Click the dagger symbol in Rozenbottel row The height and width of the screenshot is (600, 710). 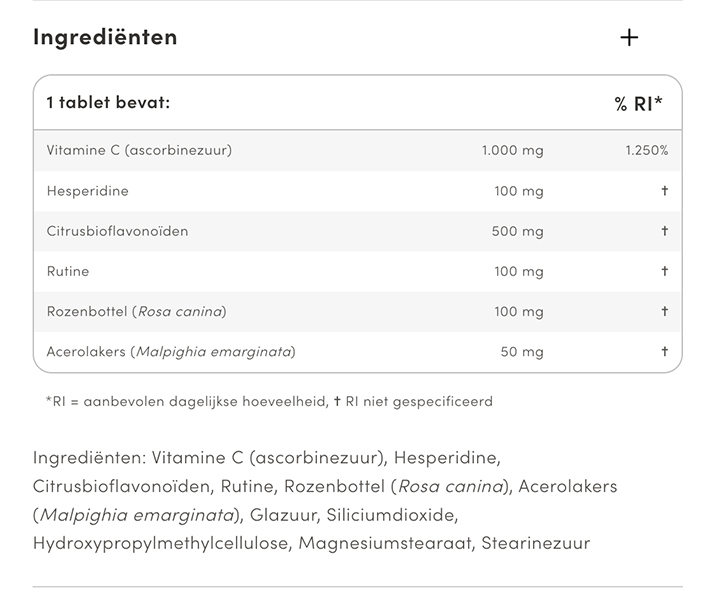(664, 311)
